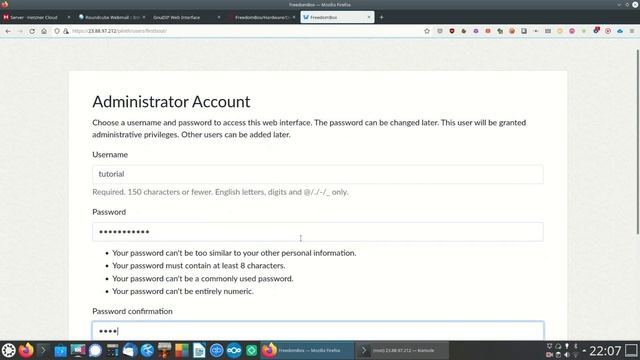Open the Pocket toolbar icon
This screenshot has height=360, width=640.
(x=440, y=31)
